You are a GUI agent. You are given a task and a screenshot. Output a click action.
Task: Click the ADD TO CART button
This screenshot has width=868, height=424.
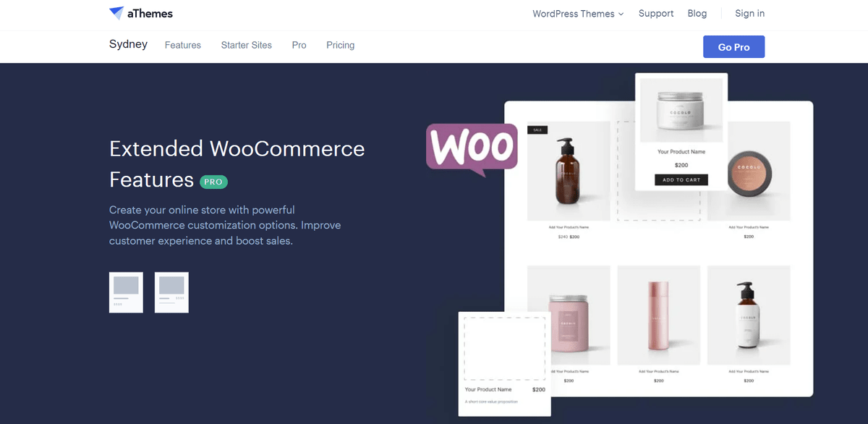(681, 179)
